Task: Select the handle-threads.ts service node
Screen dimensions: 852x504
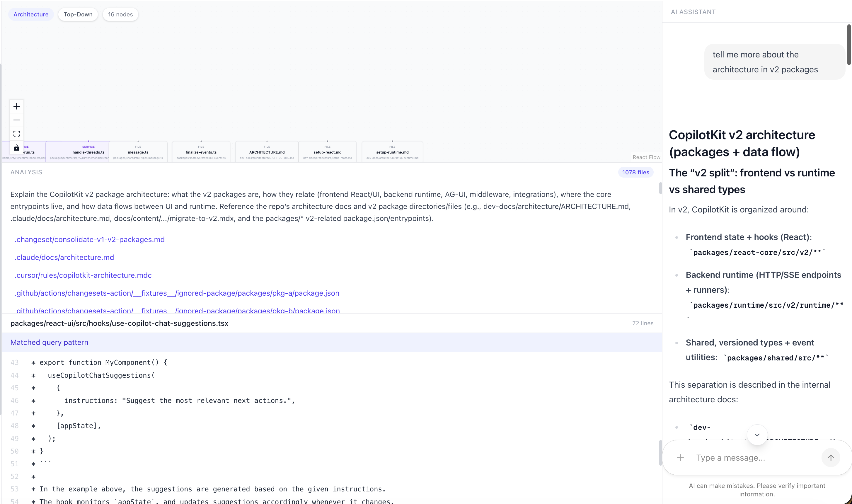Action: click(x=88, y=152)
